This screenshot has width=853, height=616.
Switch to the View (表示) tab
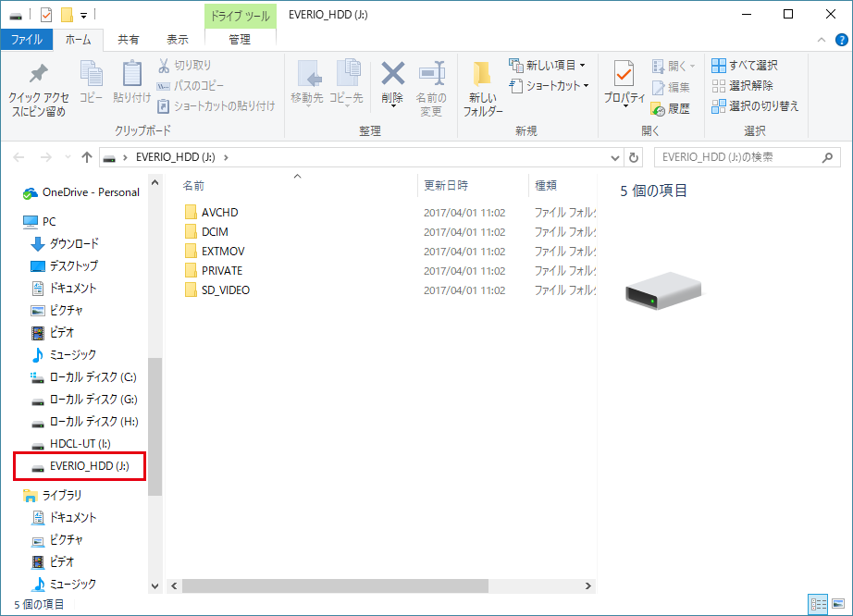pos(178,40)
